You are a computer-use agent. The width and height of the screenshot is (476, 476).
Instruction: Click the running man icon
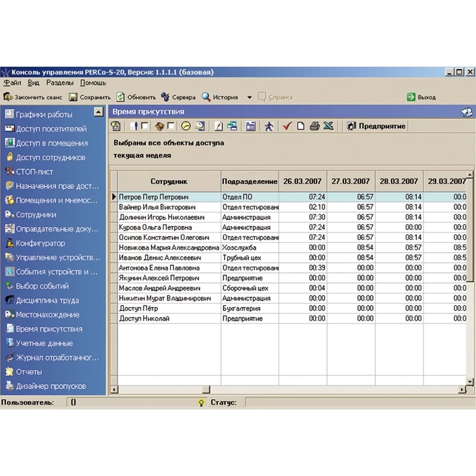click(269, 126)
